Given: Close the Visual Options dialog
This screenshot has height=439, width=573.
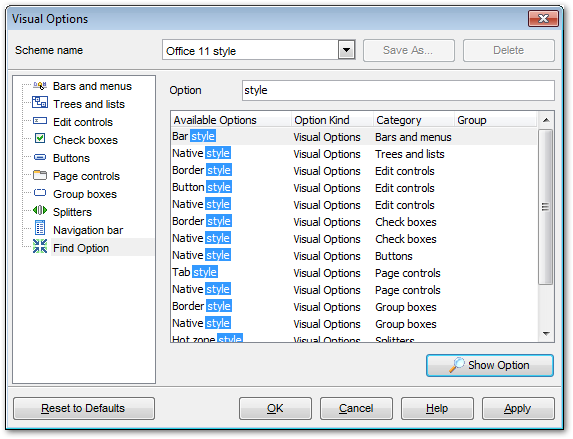Looking at the screenshot, I should [x=543, y=18].
